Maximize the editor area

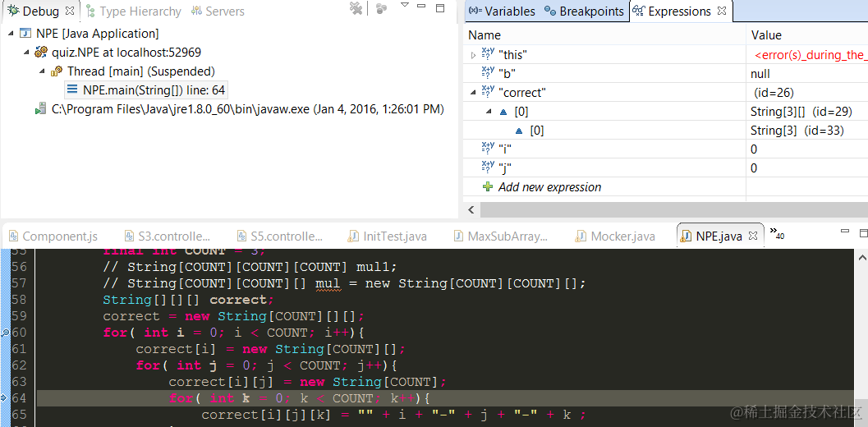click(x=863, y=232)
